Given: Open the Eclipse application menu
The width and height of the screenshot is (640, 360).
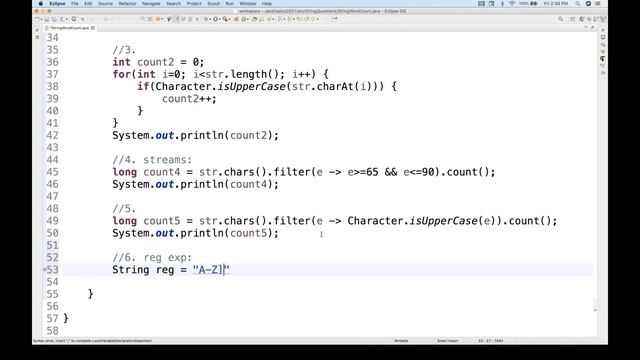Looking at the screenshot, I should coord(57,3).
